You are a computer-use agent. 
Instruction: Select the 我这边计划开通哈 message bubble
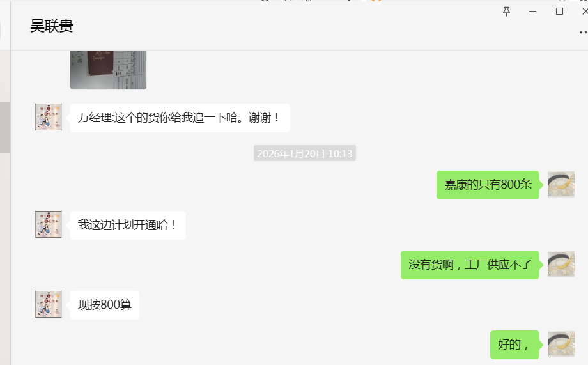tap(128, 225)
